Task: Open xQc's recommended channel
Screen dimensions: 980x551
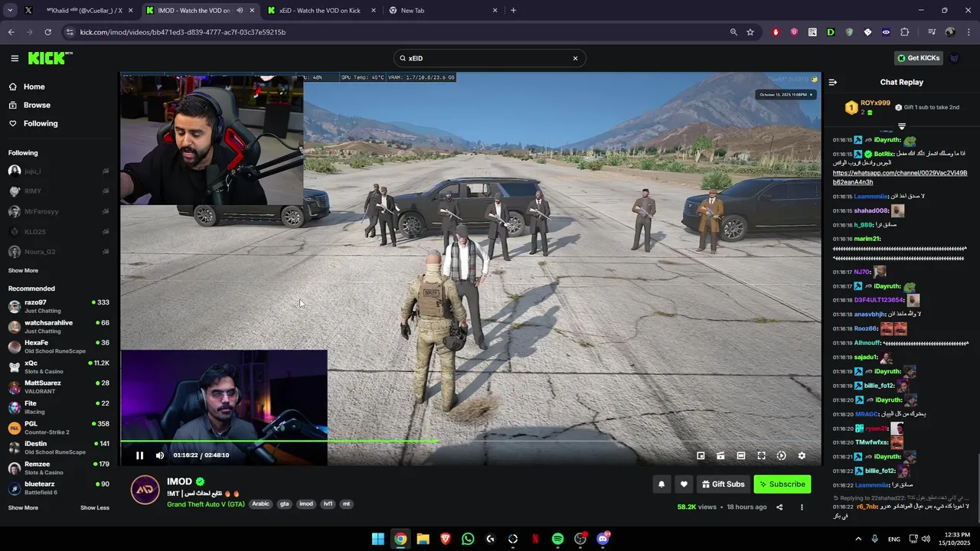Action: [x=59, y=367]
